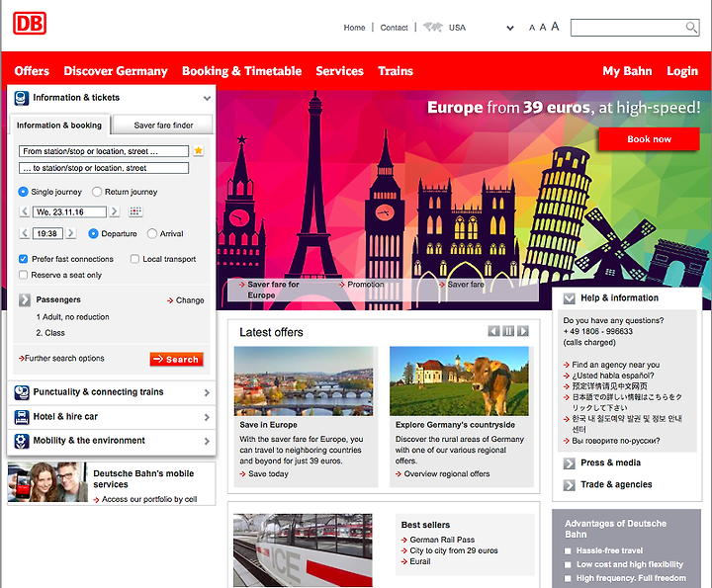Select Single journey option
This screenshot has height=588, width=712.
tap(23, 192)
